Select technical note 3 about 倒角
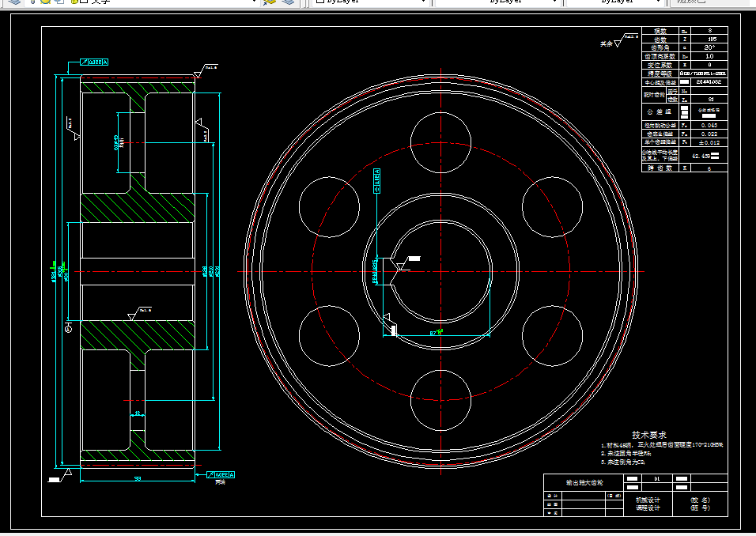This screenshot has height=536, width=756. pos(622,462)
